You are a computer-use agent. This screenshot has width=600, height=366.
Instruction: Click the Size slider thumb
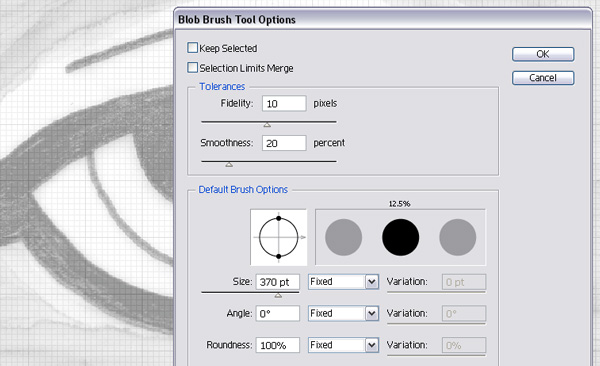[278, 296]
